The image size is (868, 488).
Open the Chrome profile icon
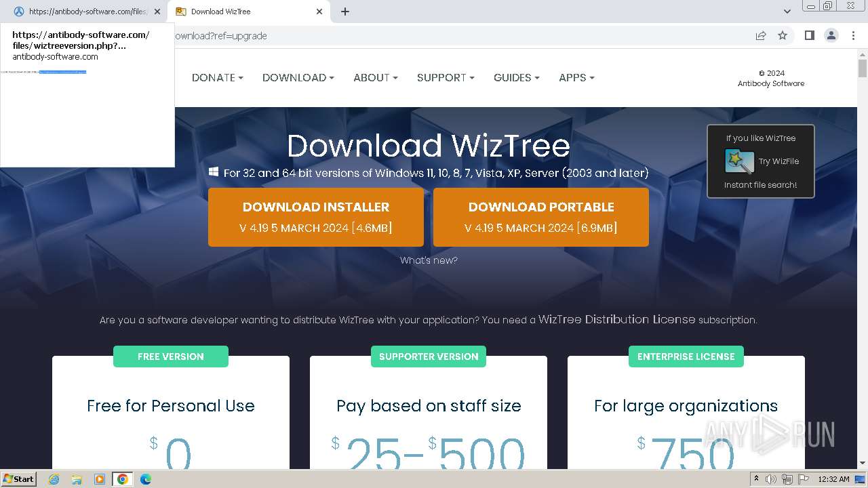point(831,35)
